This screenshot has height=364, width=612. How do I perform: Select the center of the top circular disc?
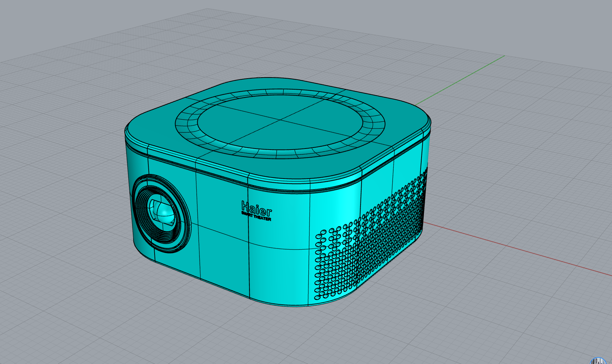[279, 121]
